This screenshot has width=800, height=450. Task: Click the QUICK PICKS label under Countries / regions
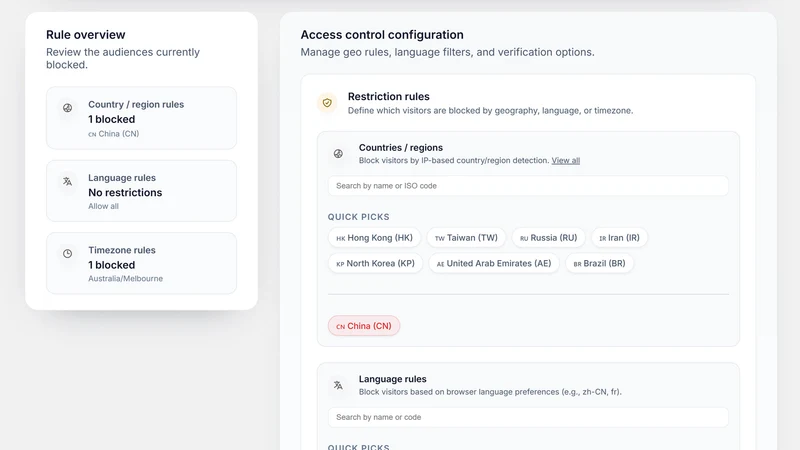(359, 217)
